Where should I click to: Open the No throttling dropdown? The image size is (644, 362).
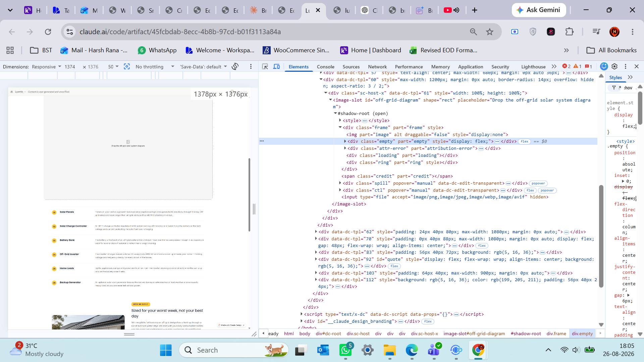pos(155,66)
